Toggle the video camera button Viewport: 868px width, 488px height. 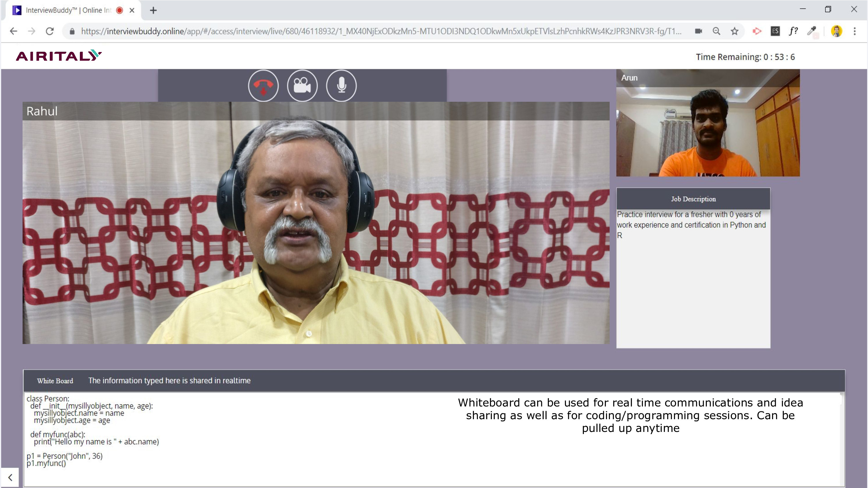(x=302, y=86)
